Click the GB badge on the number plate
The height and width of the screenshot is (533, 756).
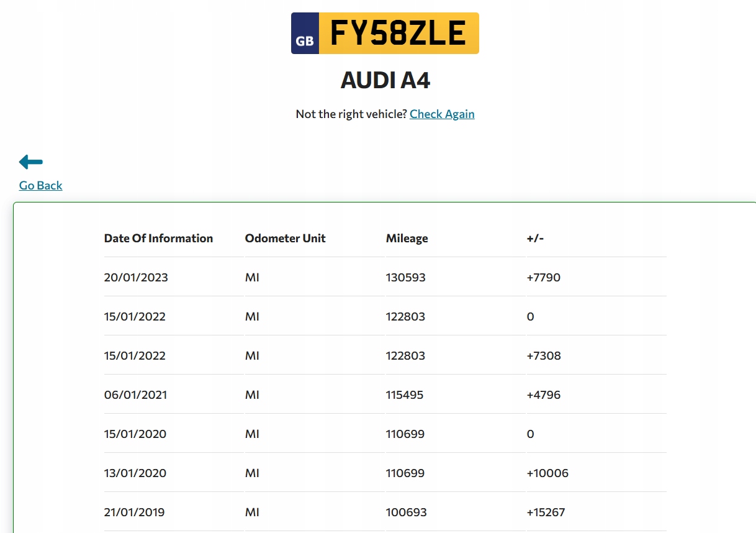[x=305, y=34]
